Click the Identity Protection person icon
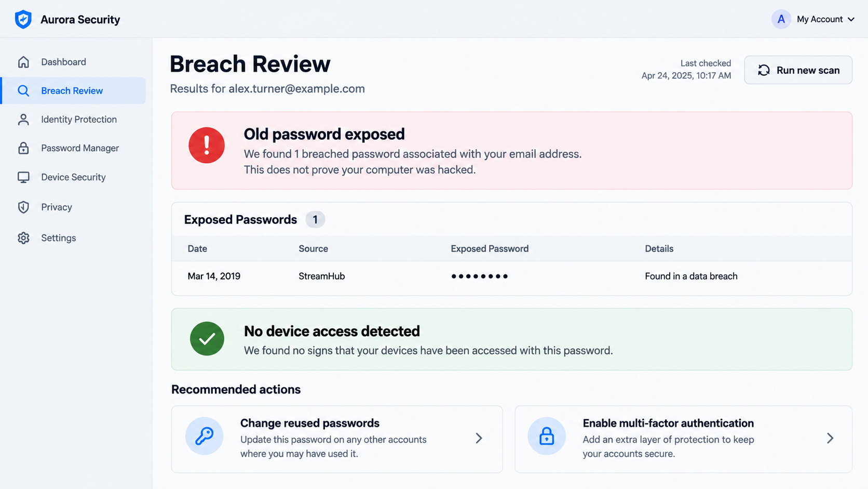 [23, 120]
